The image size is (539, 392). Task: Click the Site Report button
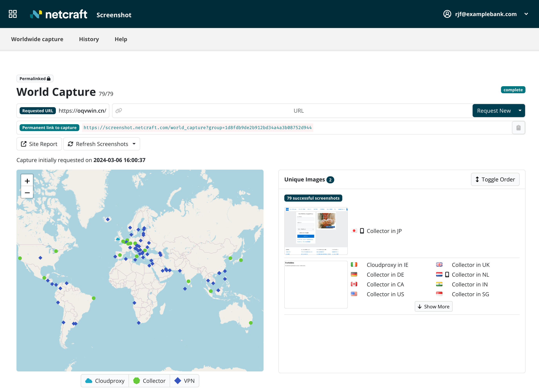coord(39,144)
